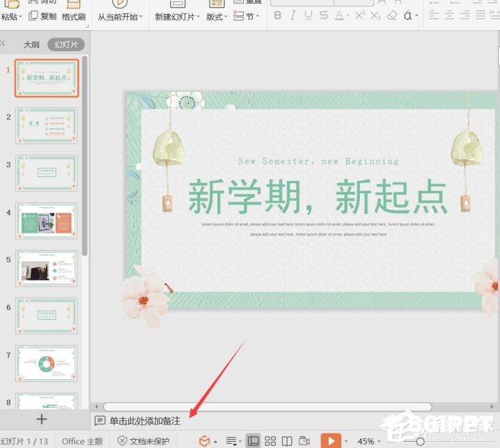Screen dimensions: 500x448
Task: Click the screen recording icon in status bar
Action: (304, 441)
